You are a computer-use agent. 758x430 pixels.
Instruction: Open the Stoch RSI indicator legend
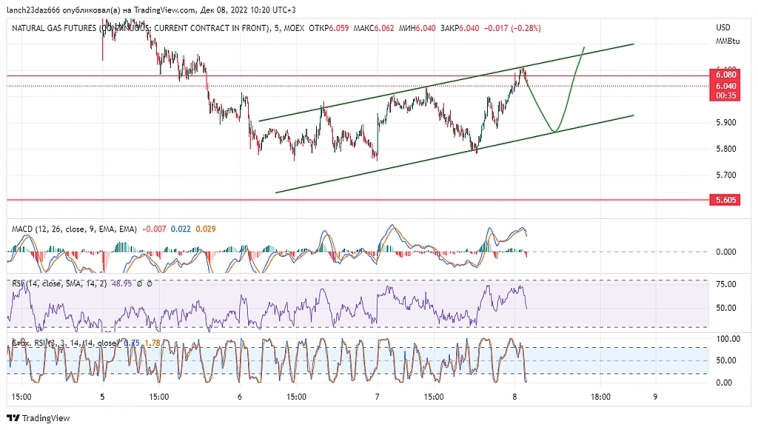[65, 343]
